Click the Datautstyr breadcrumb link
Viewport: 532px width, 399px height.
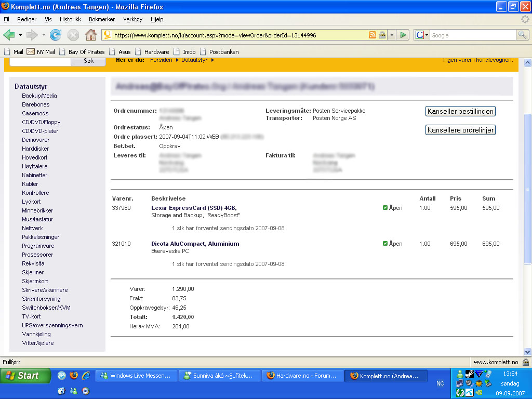pyautogui.click(x=194, y=60)
